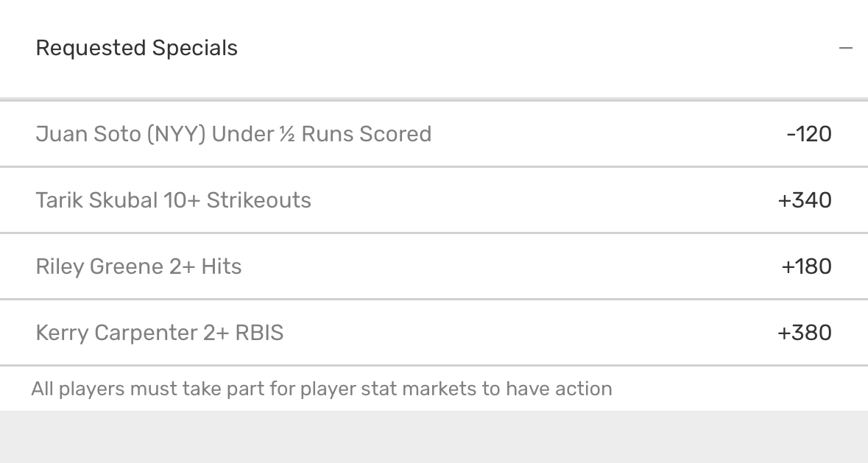
Task: Open Kerry Carpenter 2+ RBIS market
Action: pos(159,333)
